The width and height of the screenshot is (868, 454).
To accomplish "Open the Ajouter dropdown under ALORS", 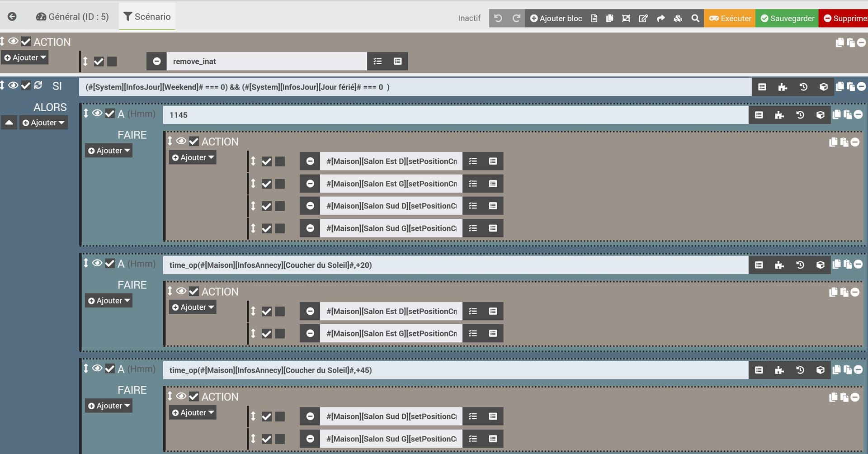I will [43, 123].
